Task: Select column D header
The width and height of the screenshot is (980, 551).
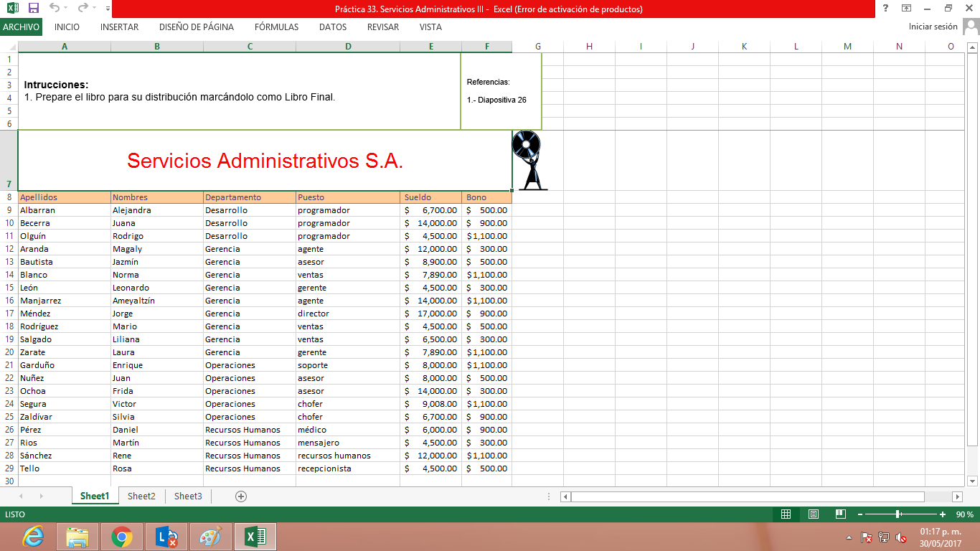Action: tap(348, 47)
